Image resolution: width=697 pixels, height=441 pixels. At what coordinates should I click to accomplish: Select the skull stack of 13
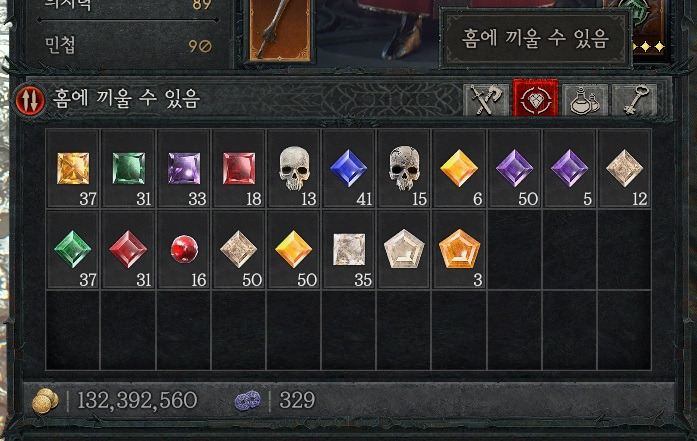[x=294, y=168]
